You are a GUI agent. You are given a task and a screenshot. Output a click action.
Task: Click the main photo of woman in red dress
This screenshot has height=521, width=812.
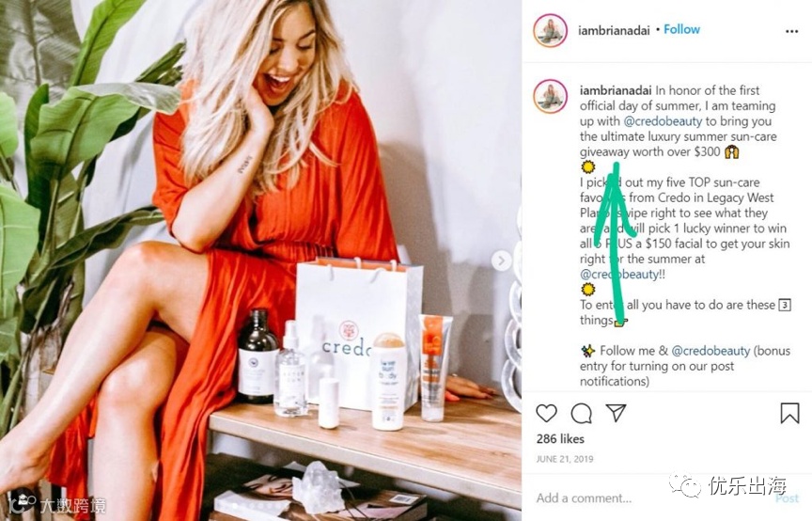(260, 260)
